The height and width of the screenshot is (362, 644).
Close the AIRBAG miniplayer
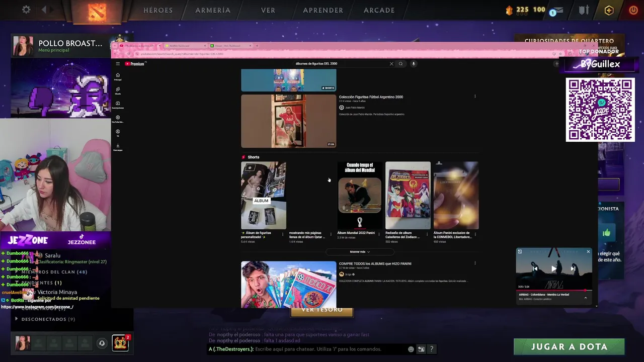click(588, 251)
